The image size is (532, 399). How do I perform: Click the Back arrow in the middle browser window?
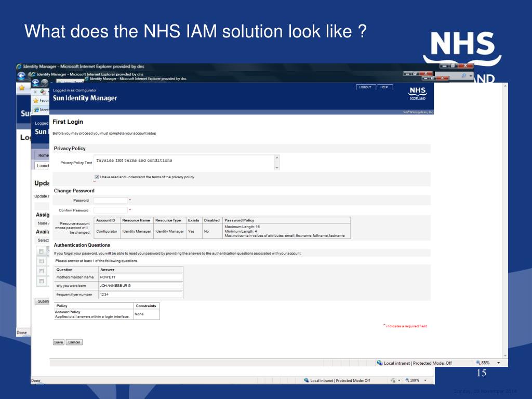point(36,83)
